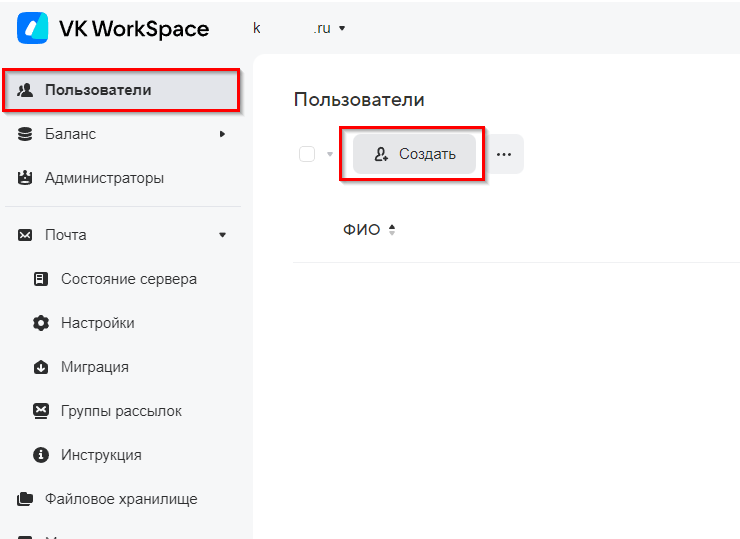Click the Инструкция info icon

pos(41,455)
